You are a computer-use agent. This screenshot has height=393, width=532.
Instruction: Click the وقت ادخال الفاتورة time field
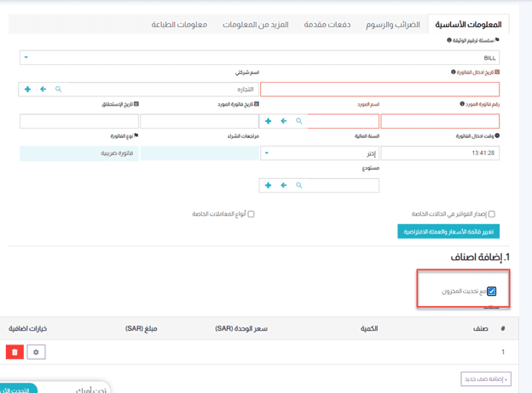tap(440, 153)
